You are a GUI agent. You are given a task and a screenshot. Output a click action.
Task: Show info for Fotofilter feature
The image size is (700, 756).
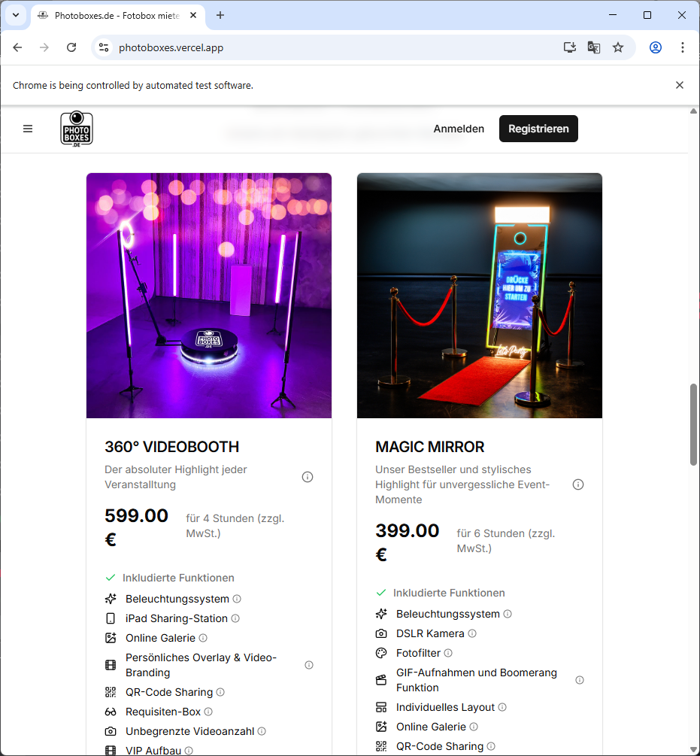pos(448,653)
